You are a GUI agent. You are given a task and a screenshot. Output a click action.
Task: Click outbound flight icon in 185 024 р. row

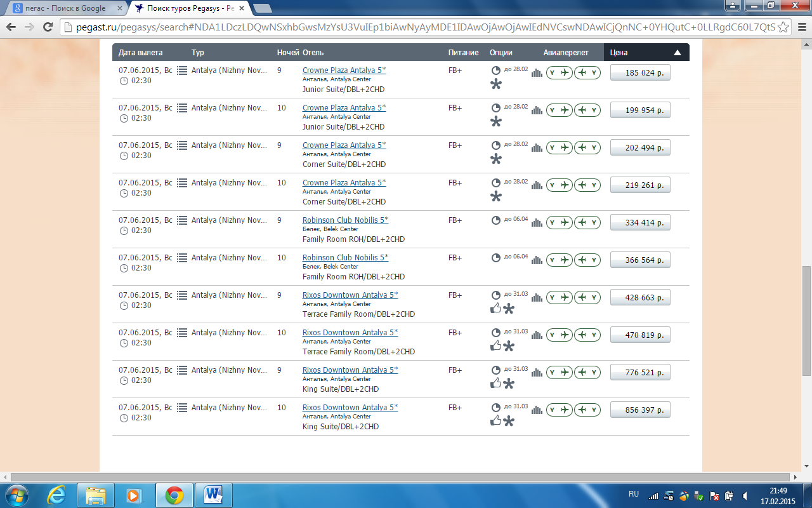click(560, 73)
